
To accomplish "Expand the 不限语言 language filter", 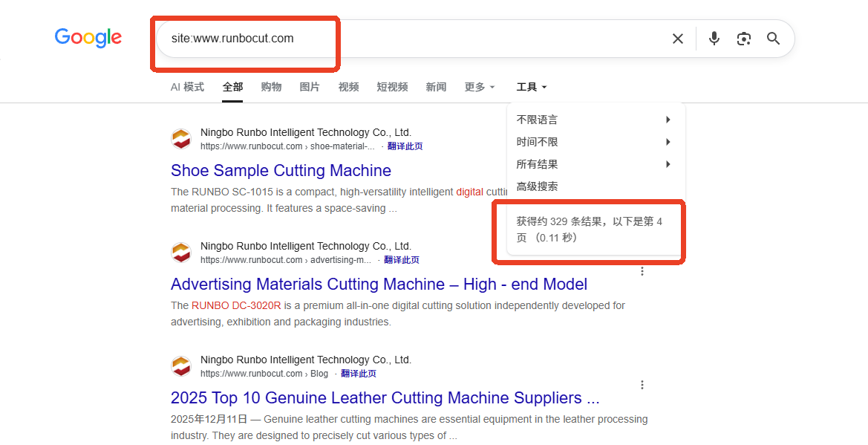I will [x=595, y=120].
